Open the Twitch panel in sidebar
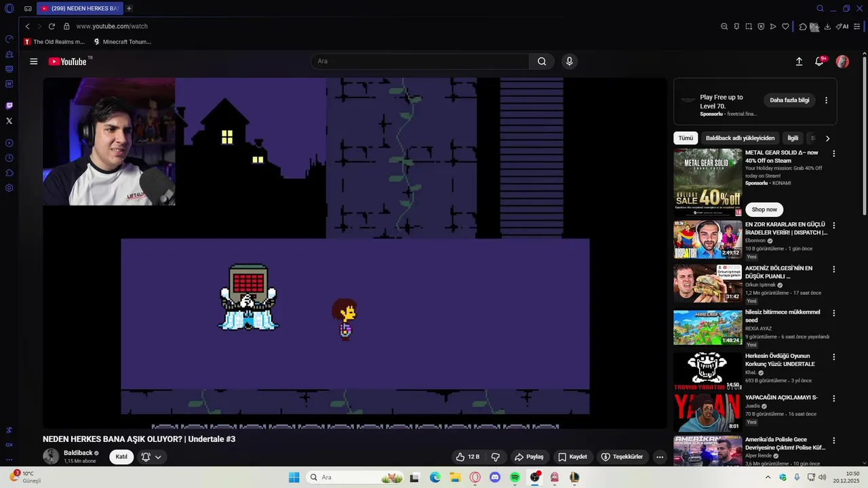This screenshot has width=868, height=488. 9,106
